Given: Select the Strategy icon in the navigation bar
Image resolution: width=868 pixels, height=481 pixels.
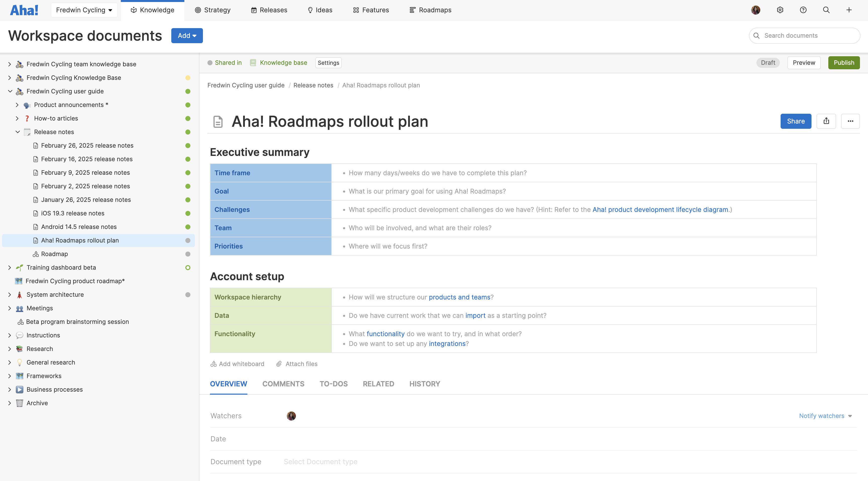Looking at the screenshot, I should [198, 10].
